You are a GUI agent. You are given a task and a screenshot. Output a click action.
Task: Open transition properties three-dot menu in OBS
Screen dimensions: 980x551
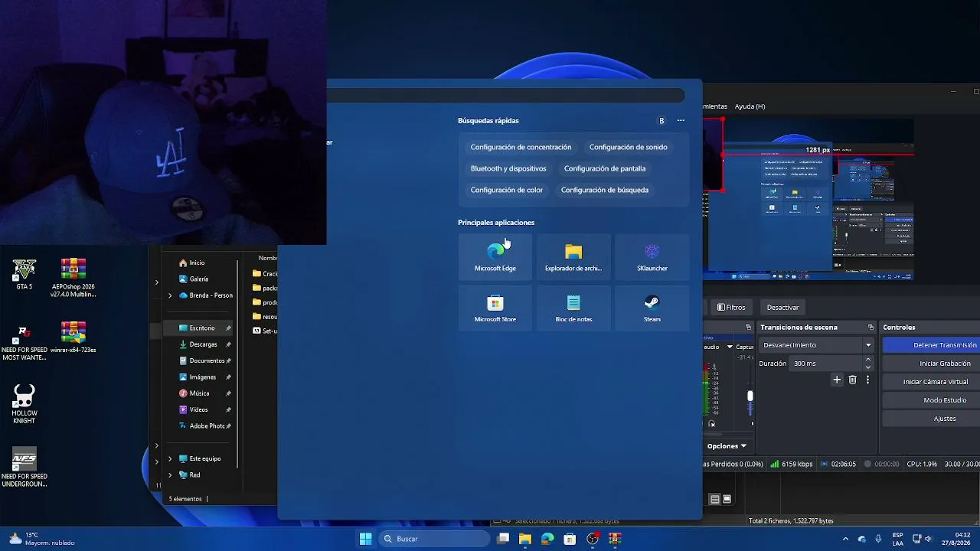click(x=867, y=380)
